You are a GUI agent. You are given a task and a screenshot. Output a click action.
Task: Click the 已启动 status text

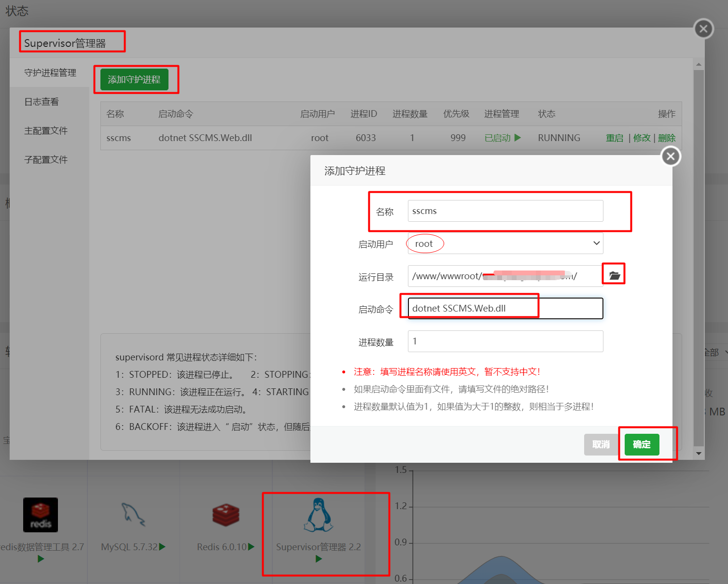497,138
